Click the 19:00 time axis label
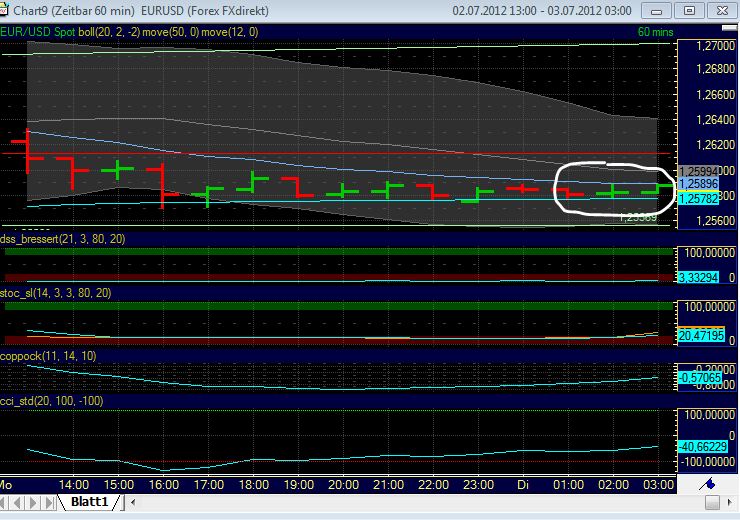Viewport: 740px width, 520px height. 299,485
